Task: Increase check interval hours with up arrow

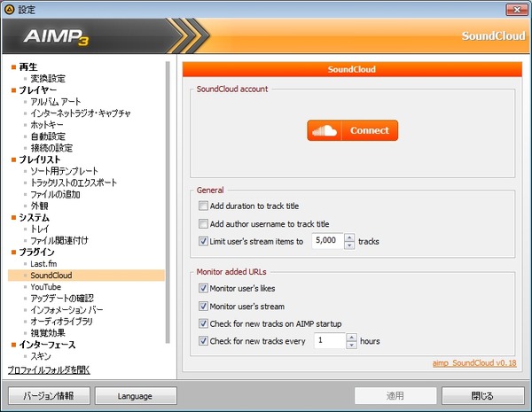Action: point(351,337)
